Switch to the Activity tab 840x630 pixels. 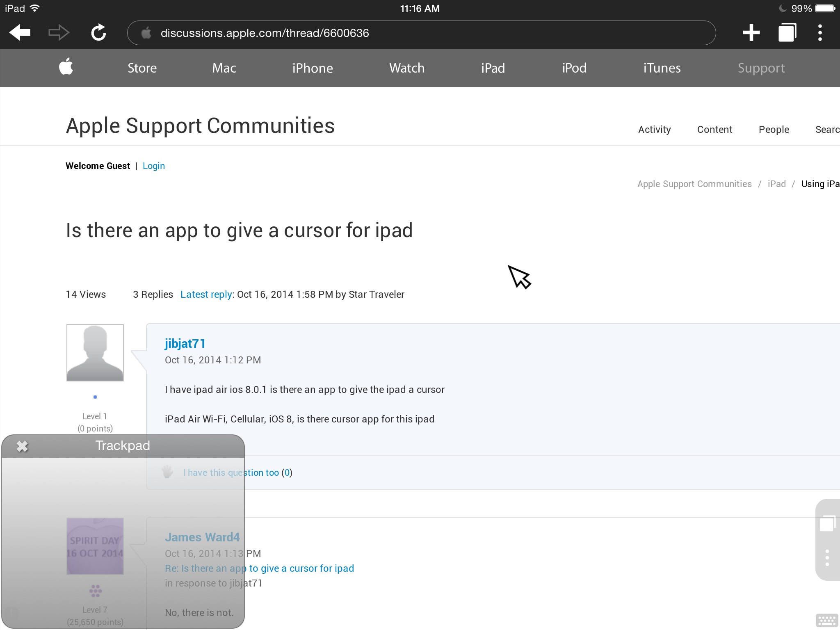point(654,130)
